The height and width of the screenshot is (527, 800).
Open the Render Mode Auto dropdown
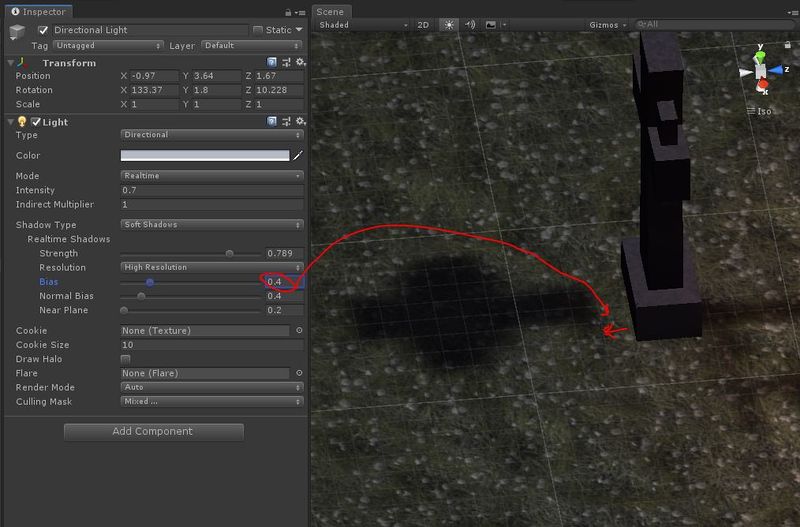212,387
